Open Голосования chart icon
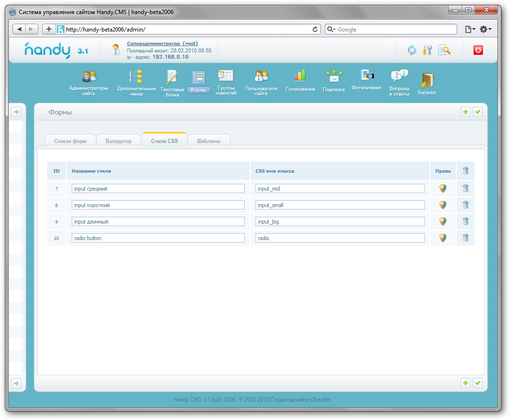This screenshot has width=510, height=420. pos(300,76)
